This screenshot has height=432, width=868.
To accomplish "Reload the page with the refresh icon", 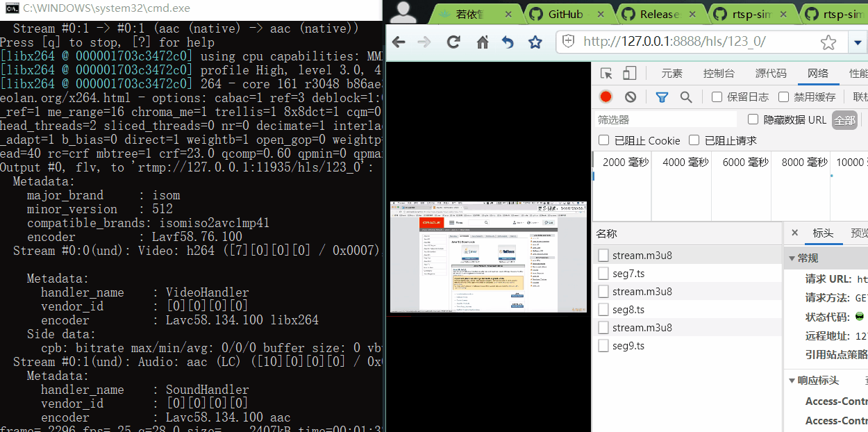I will (453, 42).
